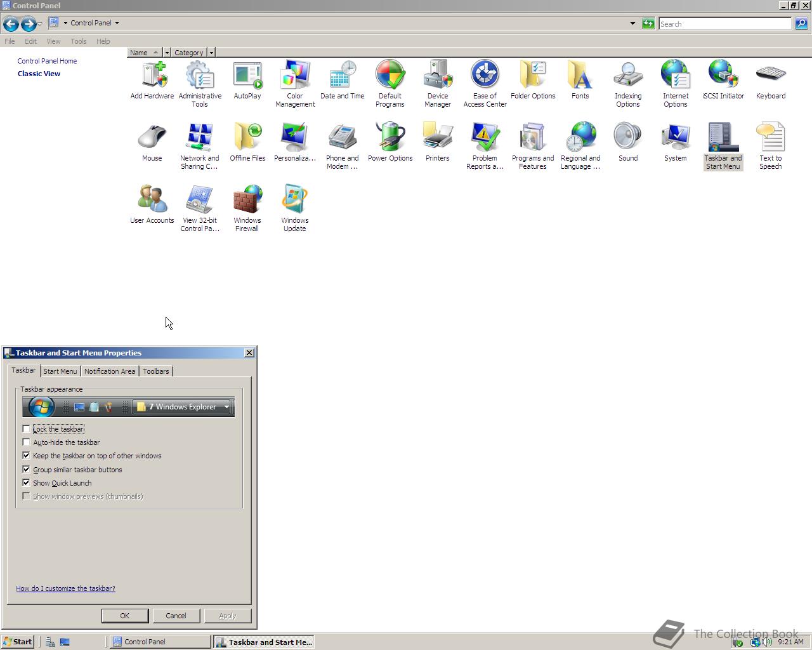The width and height of the screenshot is (812, 650).
Task: Uncheck Keep the taskbar on top
Action: pyautogui.click(x=26, y=456)
